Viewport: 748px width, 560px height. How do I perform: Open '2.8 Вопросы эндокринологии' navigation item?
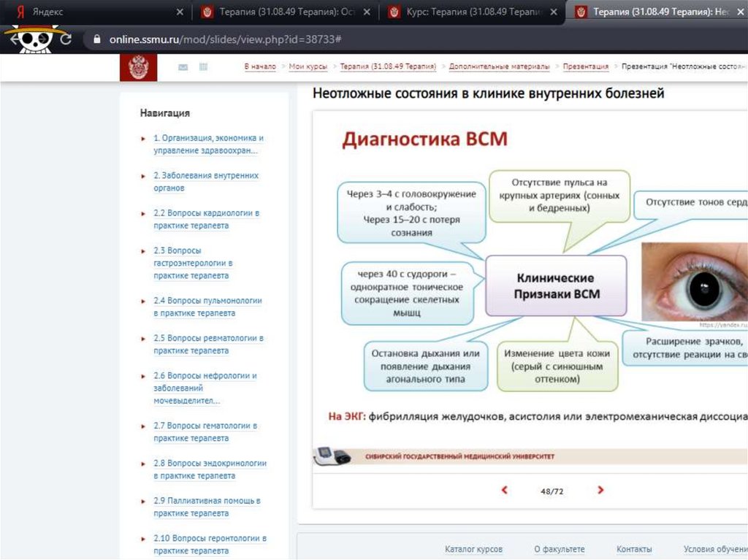(x=210, y=469)
